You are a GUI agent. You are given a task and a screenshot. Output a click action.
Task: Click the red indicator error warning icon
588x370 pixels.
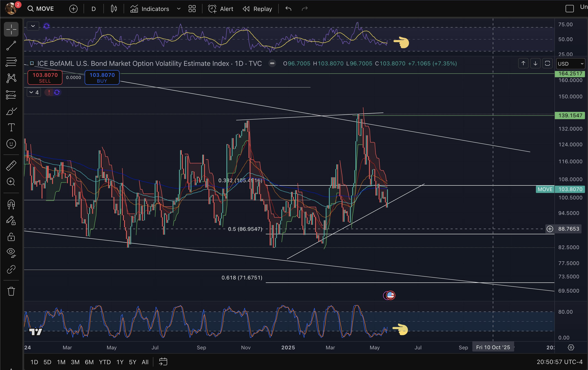coord(49,92)
